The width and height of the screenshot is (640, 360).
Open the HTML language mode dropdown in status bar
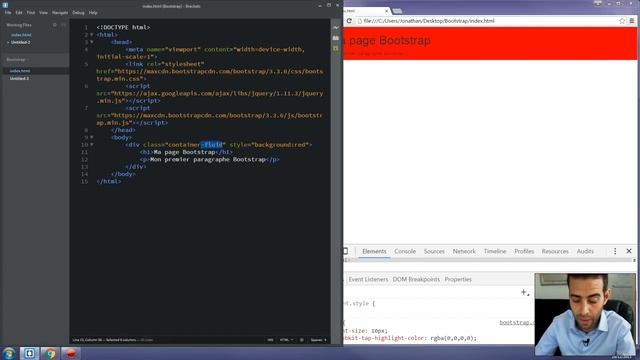(x=286, y=340)
